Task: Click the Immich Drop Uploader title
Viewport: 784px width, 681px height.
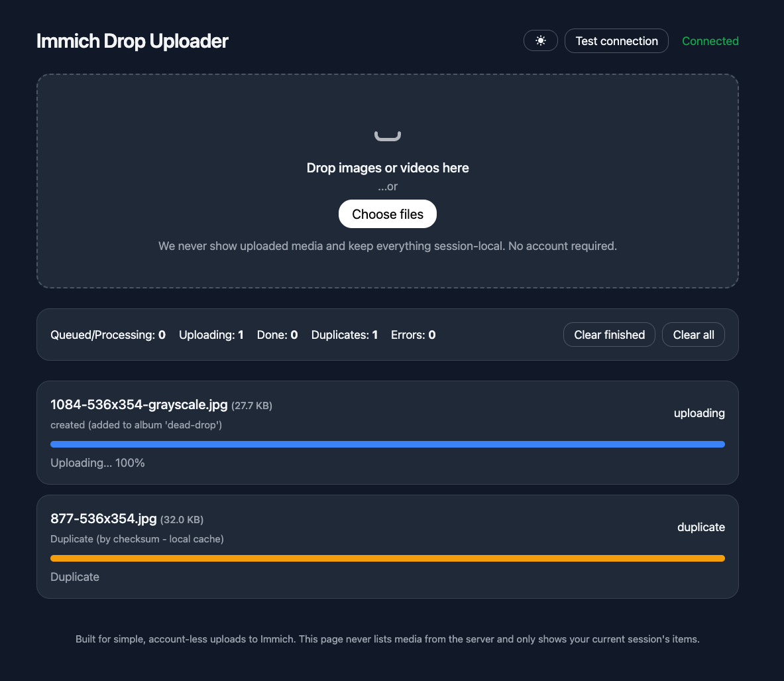Action: (x=132, y=40)
